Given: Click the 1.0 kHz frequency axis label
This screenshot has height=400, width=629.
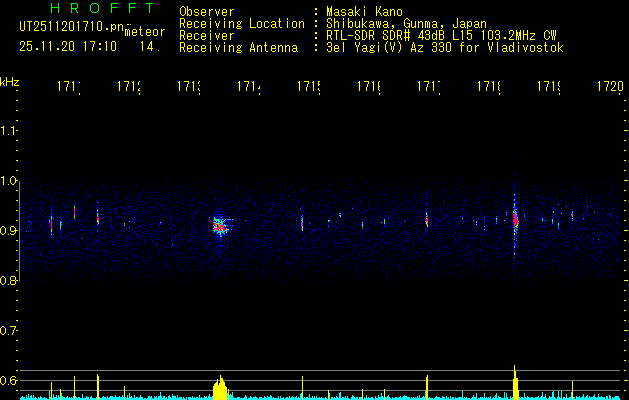Looking at the screenshot, I should coord(8,181).
